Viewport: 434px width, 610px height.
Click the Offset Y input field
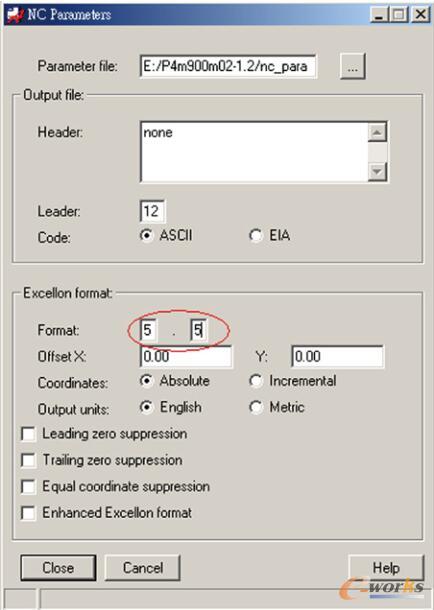coord(338,357)
